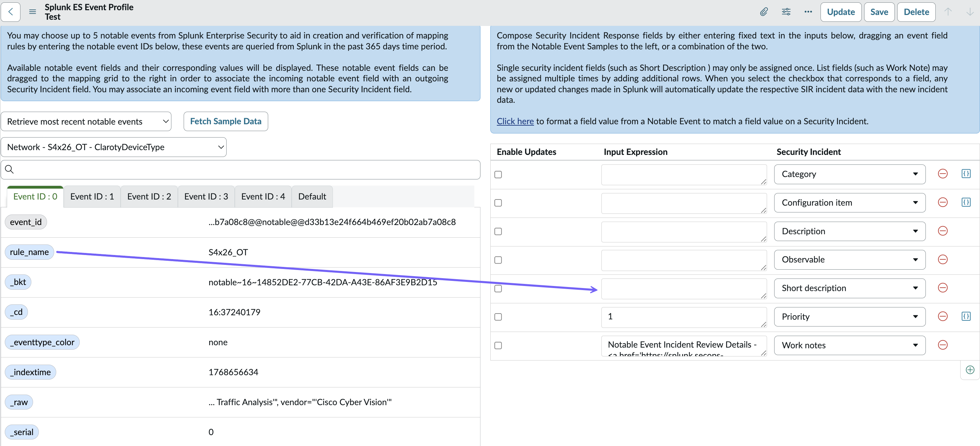Focus Work notes input expression box

[x=684, y=346]
